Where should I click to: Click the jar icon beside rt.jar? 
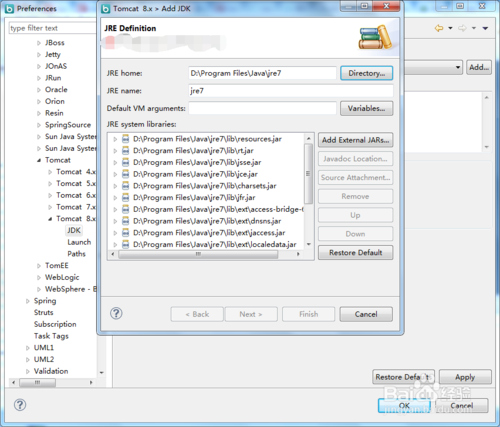125,151
